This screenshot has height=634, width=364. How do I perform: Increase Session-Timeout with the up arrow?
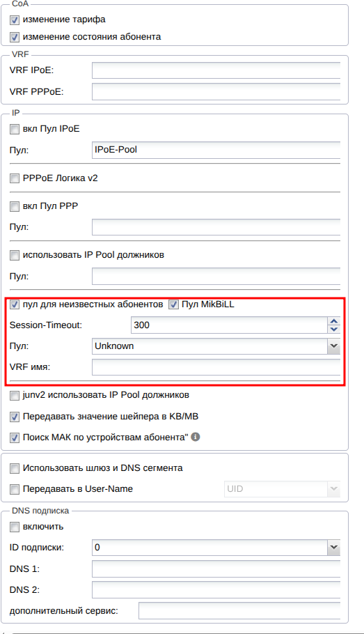(333, 321)
